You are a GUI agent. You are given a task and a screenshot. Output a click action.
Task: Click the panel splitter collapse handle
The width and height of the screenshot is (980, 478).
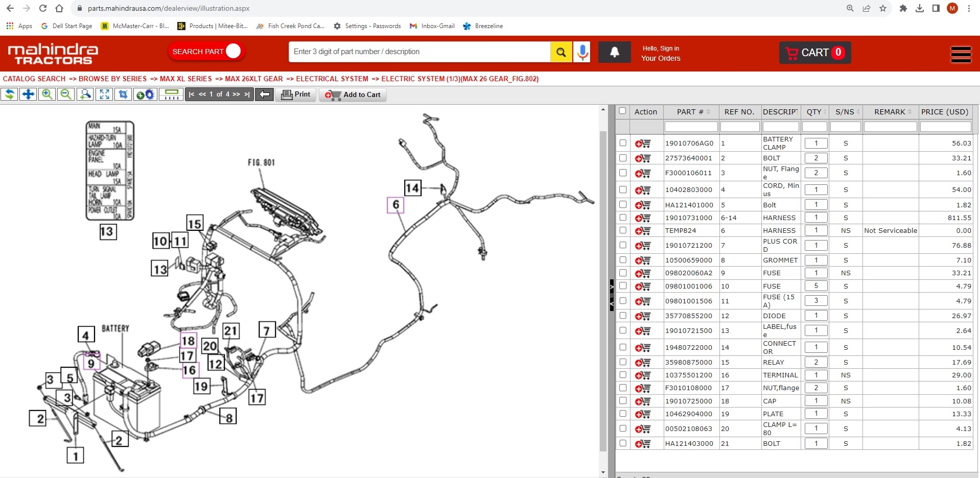click(x=612, y=295)
